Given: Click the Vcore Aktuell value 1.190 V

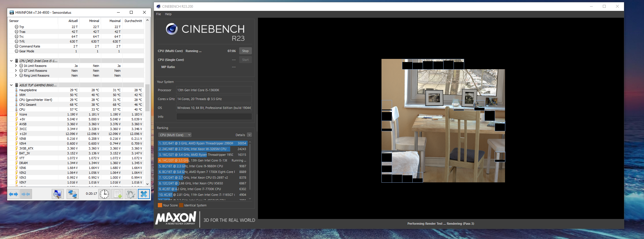Looking at the screenshot, I should click(72, 114).
